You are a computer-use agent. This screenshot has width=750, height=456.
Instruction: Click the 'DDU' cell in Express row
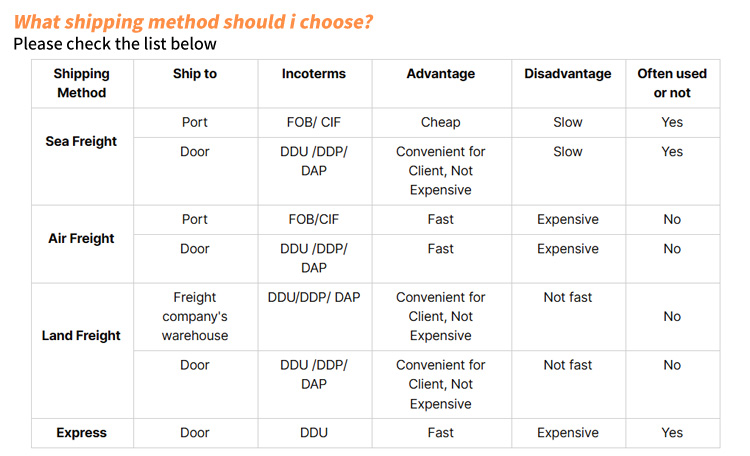[314, 433]
